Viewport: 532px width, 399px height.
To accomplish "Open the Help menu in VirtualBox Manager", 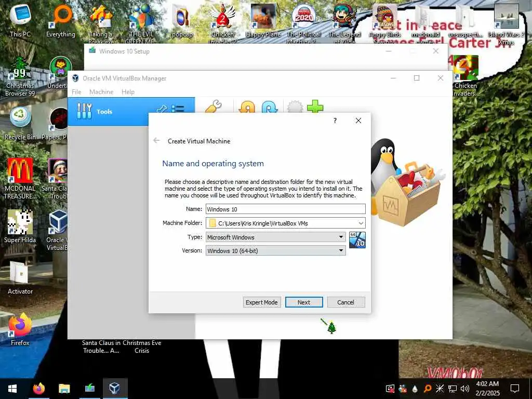I will click(x=128, y=91).
